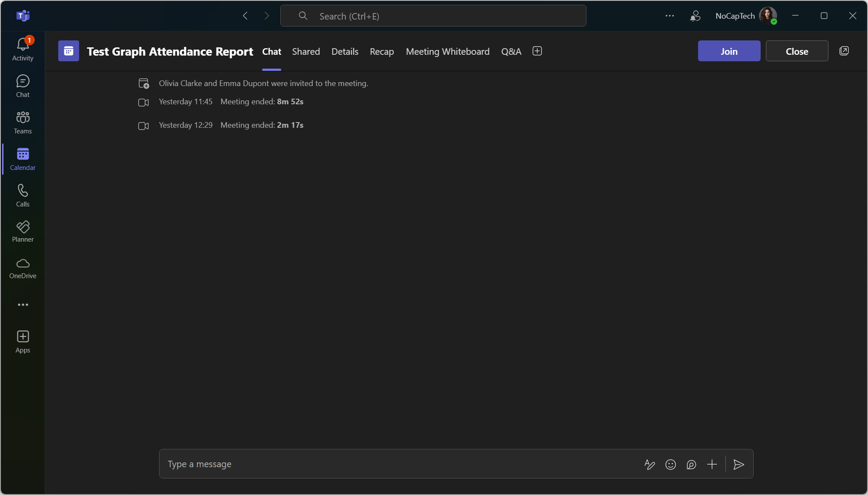
Task: Open Planner from sidebar
Action: point(23,231)
